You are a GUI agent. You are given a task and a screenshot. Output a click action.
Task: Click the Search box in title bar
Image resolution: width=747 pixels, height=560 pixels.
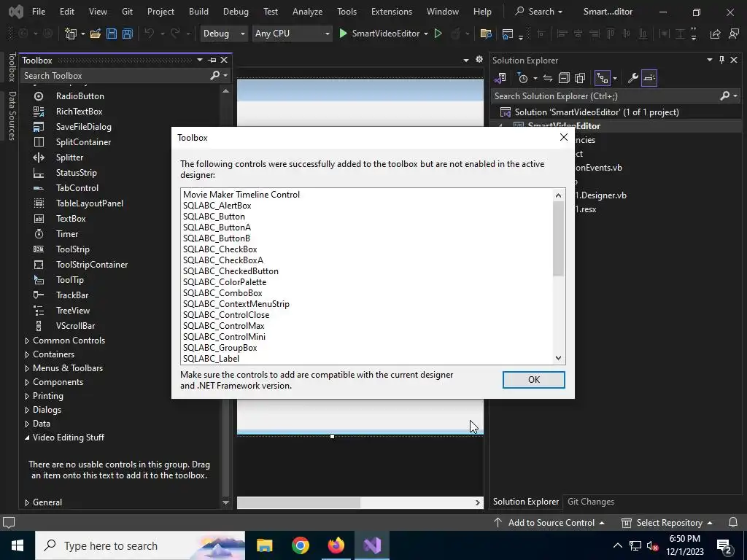point(539,12)
